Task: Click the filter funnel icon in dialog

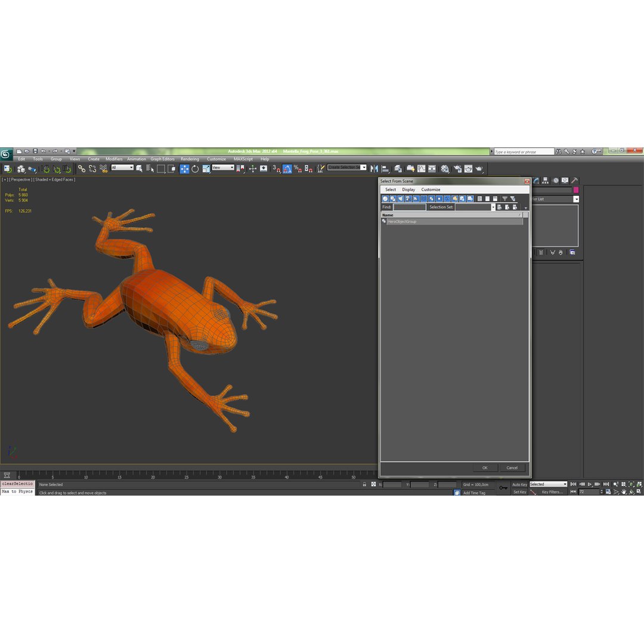Action: pyautogui.click(x=505, y=199)
